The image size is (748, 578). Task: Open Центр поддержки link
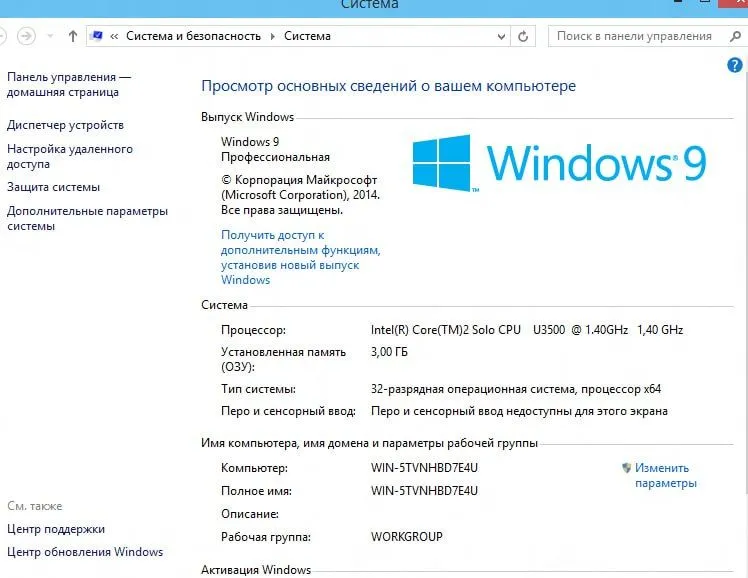(x=56, y=529)
